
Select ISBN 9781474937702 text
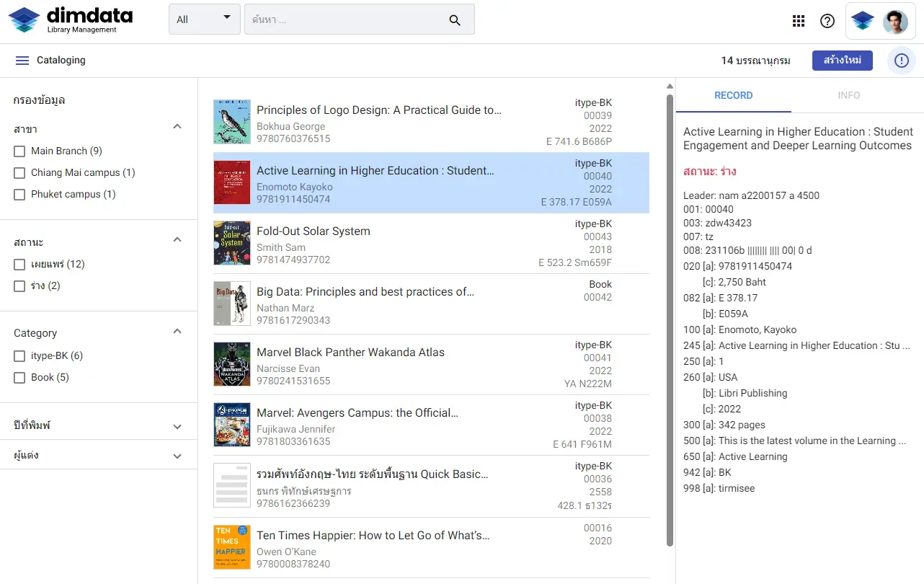[x=293, y=260]
